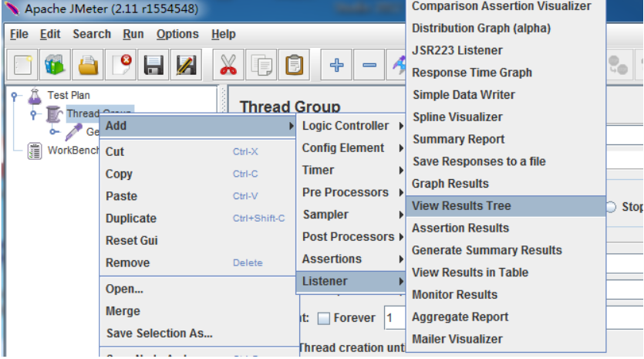Click the scissors Cut toolbar icon

pos(228,65)
